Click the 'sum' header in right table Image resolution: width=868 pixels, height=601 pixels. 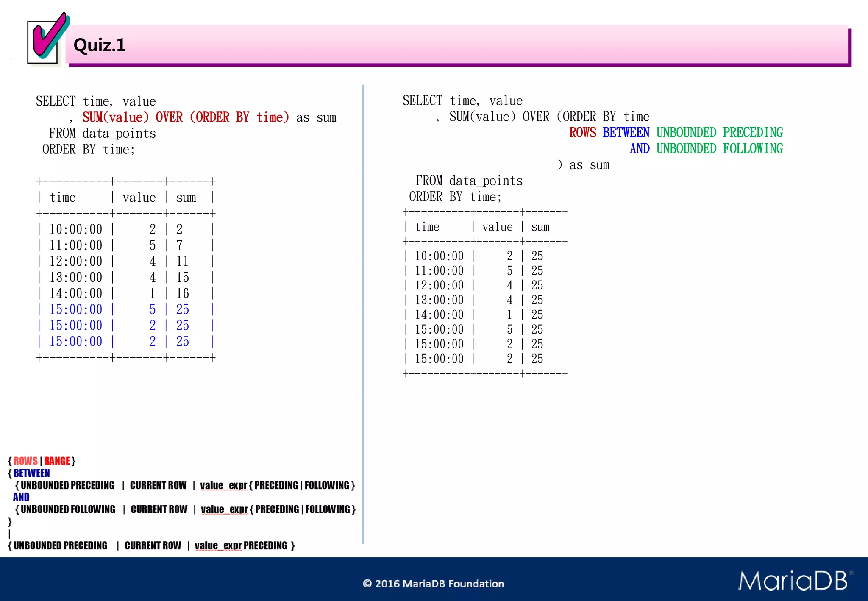pyautogui.click(x=540, y=227)
